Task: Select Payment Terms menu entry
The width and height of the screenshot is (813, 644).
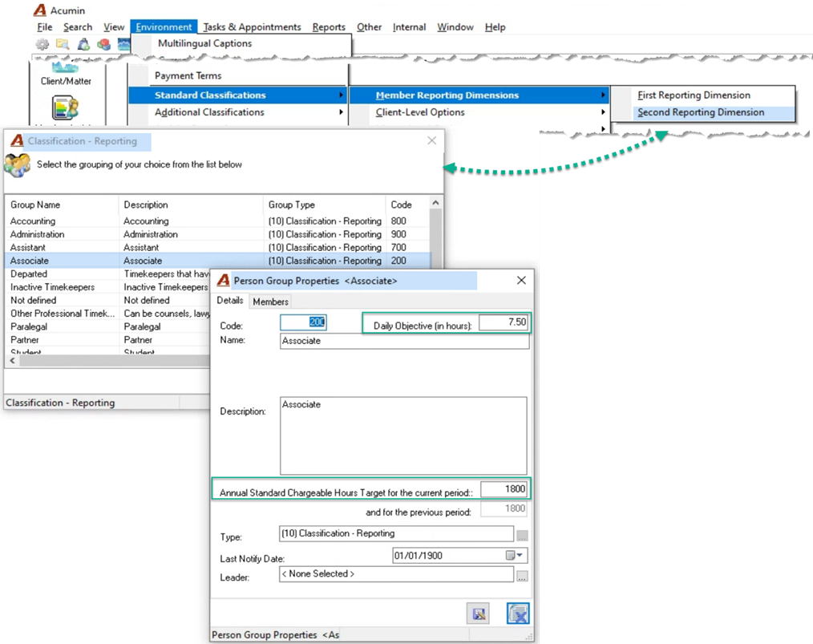Action: click(188, 75)
